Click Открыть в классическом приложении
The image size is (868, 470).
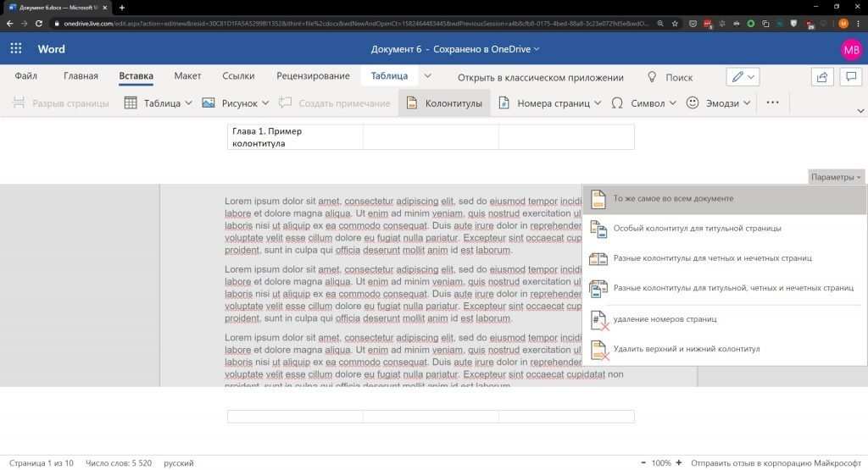(540, 77)
